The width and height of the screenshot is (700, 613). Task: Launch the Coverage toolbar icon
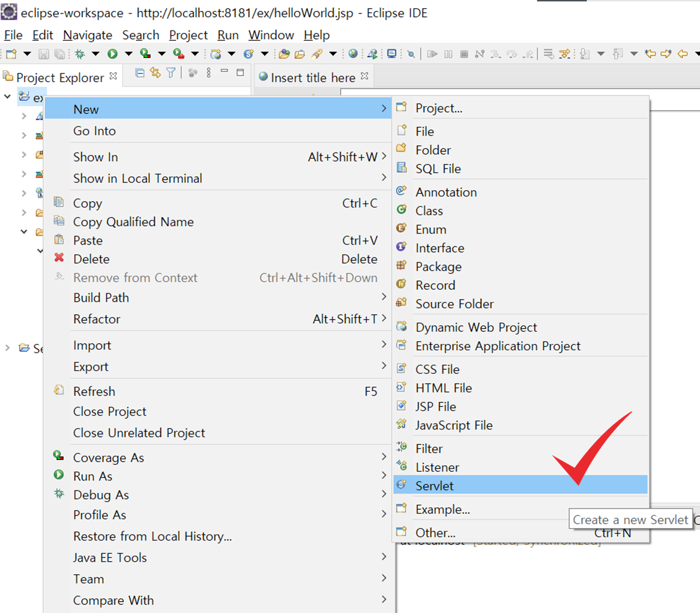[x=145, y=53]
